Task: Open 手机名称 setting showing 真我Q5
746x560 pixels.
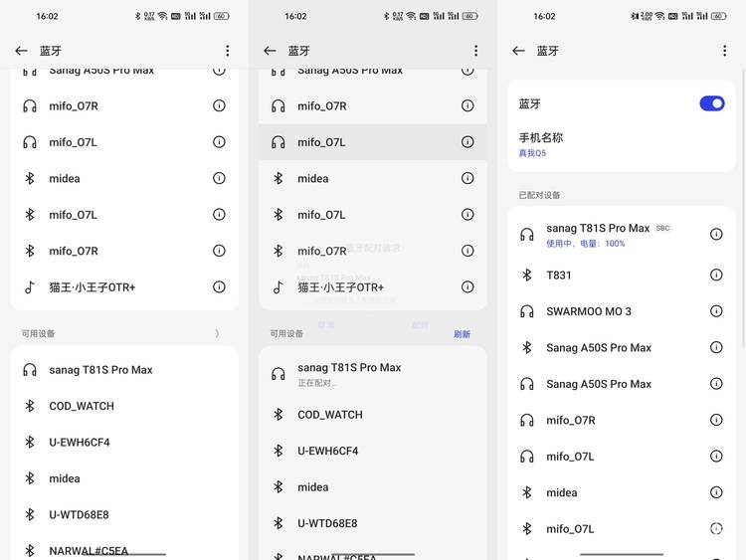Action: pos(622,144)
